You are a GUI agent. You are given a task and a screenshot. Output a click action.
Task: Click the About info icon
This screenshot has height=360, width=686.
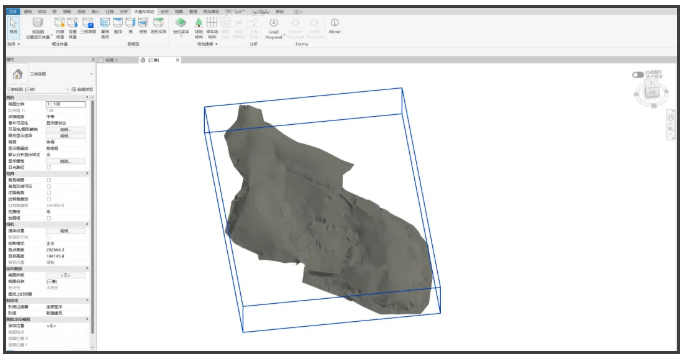(335, 26)
